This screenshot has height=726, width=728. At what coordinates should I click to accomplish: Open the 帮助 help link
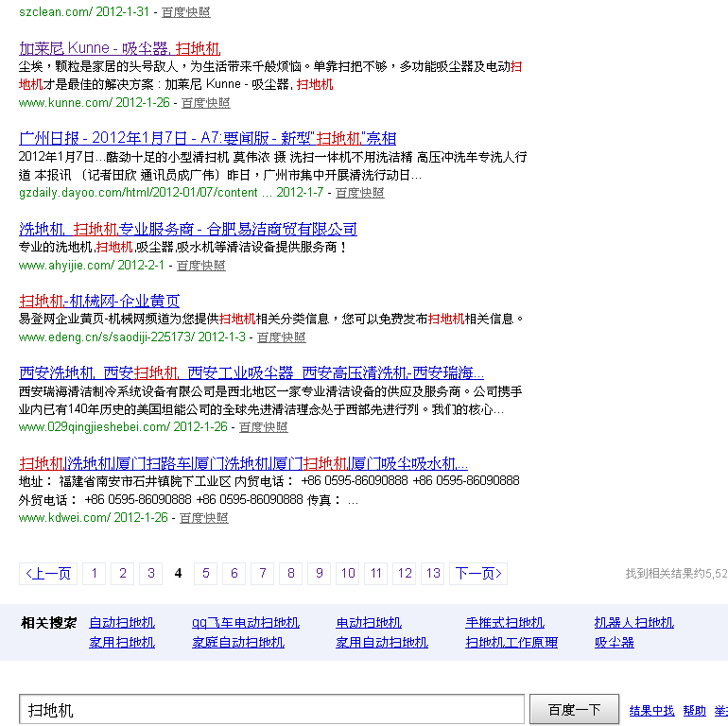695,710
